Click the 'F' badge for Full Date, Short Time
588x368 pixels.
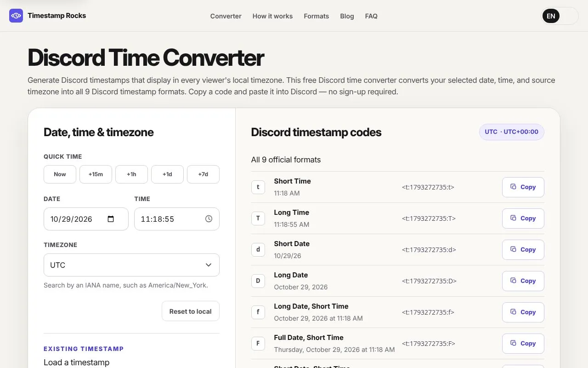258,344
